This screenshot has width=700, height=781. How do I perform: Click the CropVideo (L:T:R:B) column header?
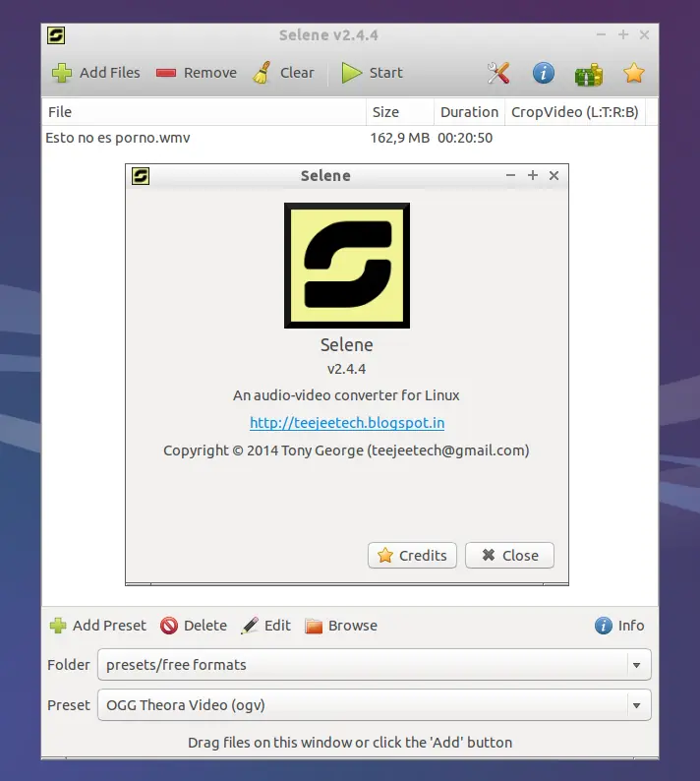click(575, 112)
